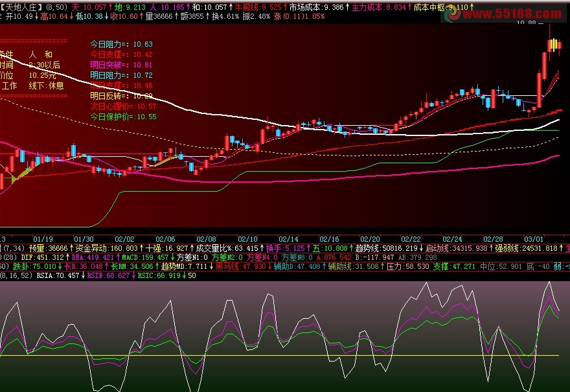Select the 换4.61% turnover figure
570x392 pixels.
pos(225,16)
